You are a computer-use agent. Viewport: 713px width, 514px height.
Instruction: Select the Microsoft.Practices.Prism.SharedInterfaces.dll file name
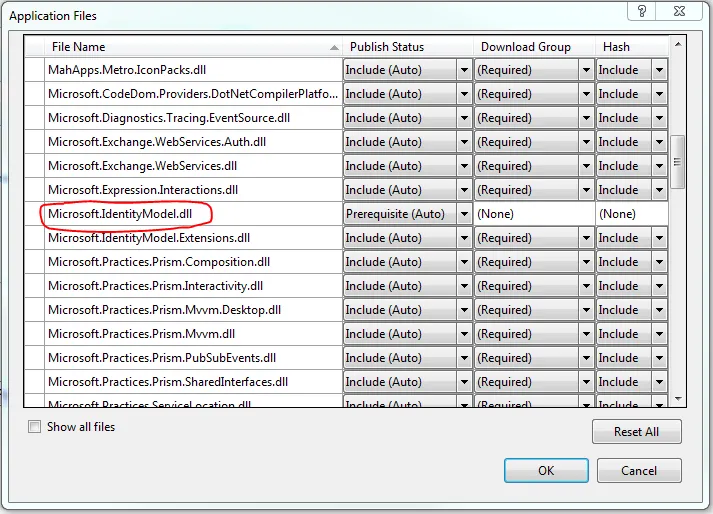tap(168, 382)
